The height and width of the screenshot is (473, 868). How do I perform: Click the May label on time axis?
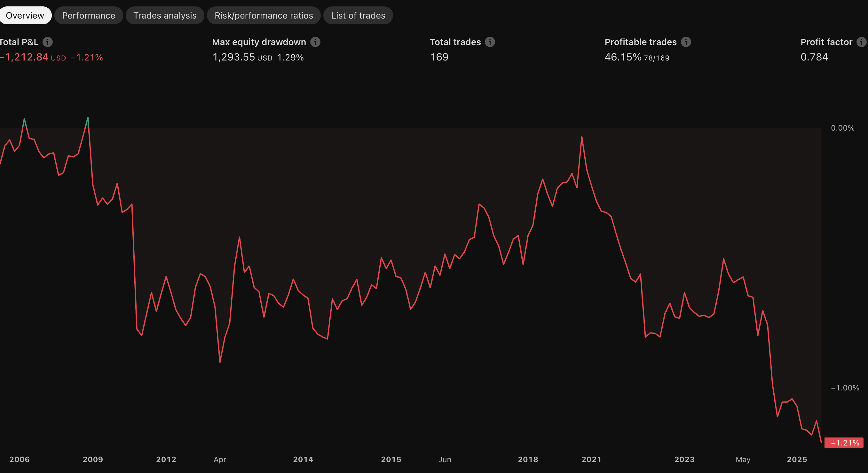click(743, 459)
